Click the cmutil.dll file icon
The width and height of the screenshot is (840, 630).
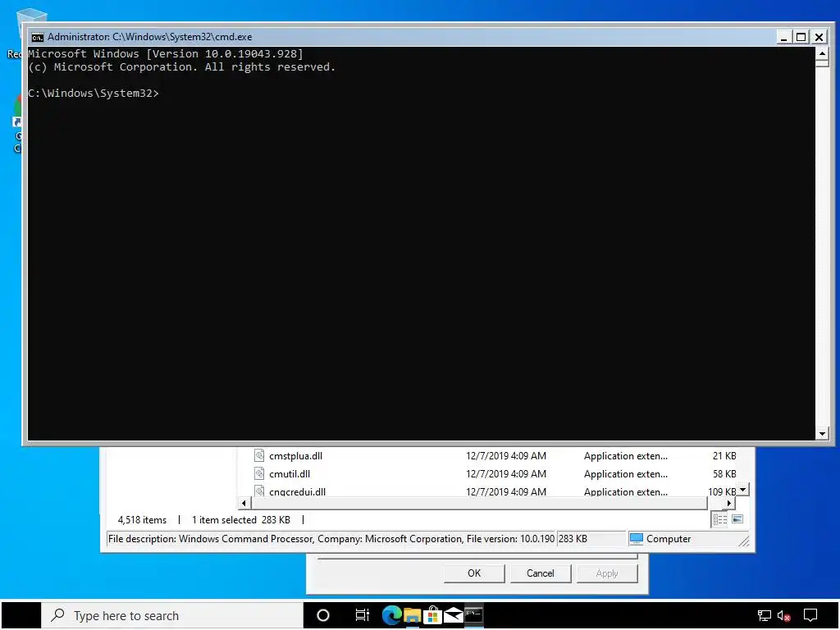259,473
